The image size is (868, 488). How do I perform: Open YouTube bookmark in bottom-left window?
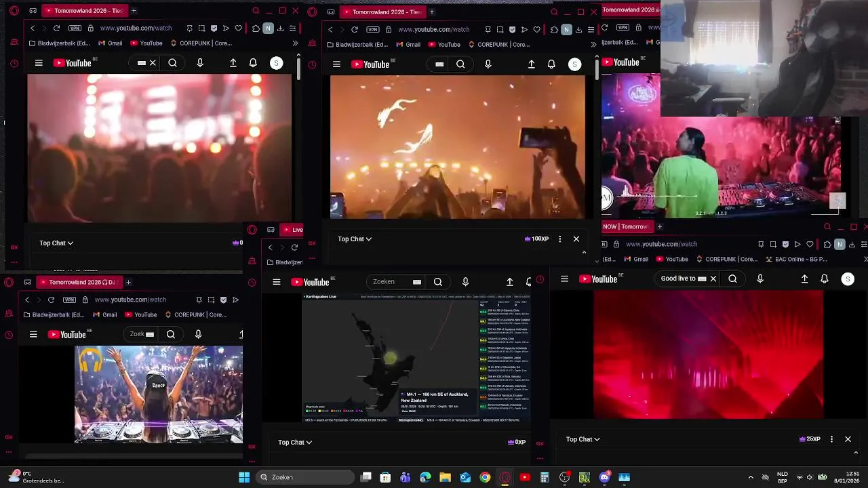click(x=140, y=314)
